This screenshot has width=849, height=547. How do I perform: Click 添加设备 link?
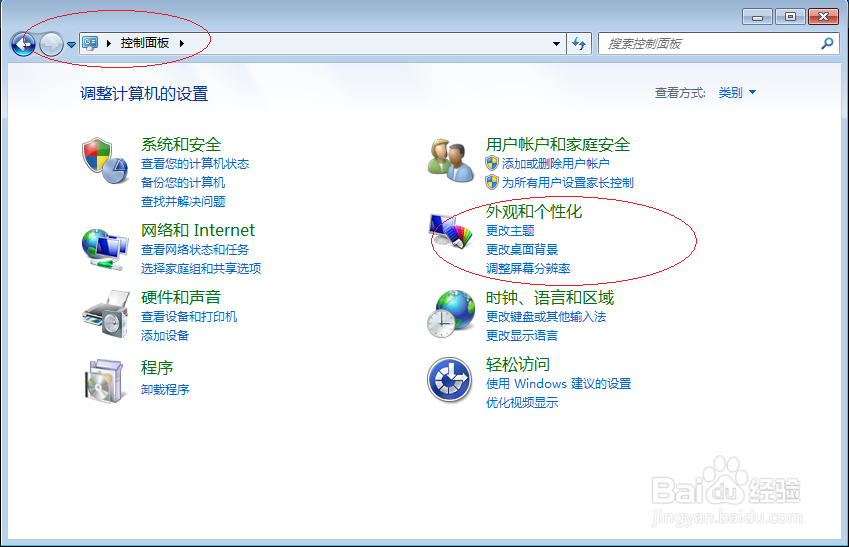[165, 336]
